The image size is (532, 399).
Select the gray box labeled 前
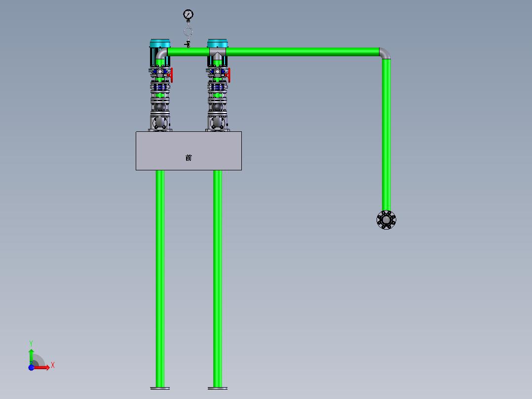pyautogui.click(x=189, y=151)
